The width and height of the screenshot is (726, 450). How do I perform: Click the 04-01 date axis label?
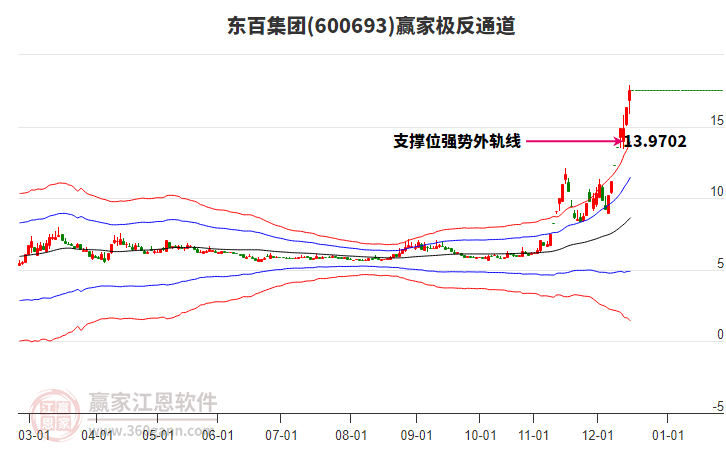97,435
